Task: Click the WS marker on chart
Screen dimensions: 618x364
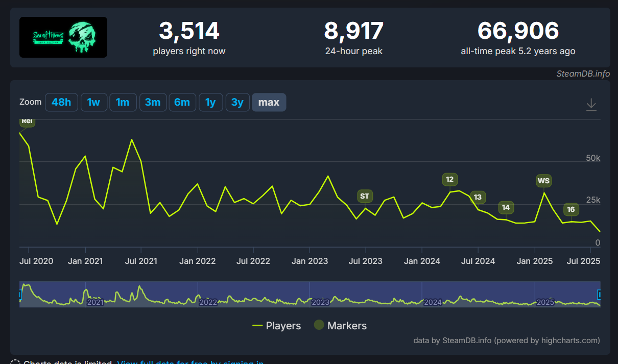Action: pyautogui.click(x=544, y=181)
